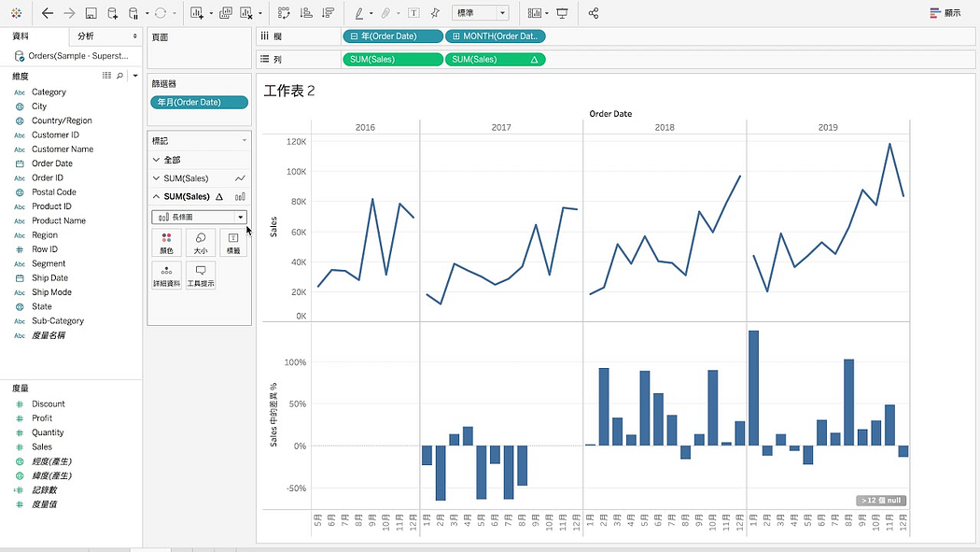Select the Sub-Category dimension
The width and height of the screenshot is (980, 552).
tap(58, 321)
